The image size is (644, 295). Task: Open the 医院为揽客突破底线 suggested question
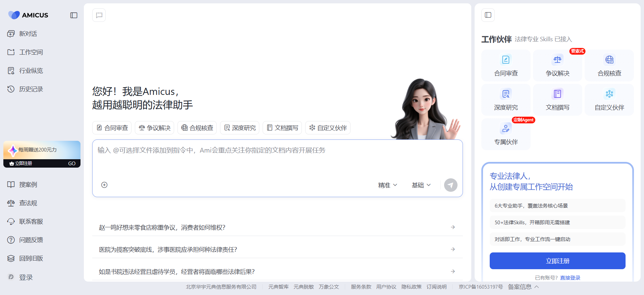(x=277, y=249)
